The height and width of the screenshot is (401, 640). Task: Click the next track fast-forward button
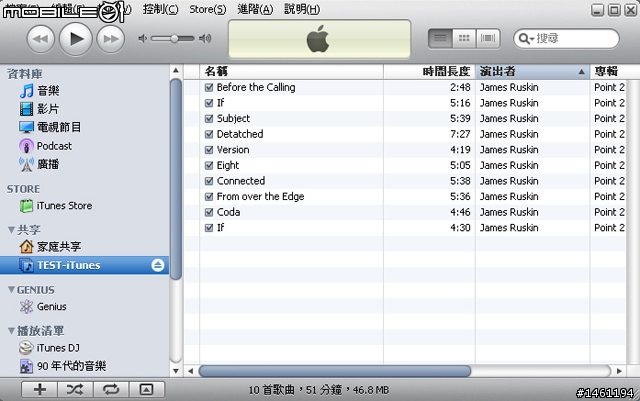tap(111, 39)
